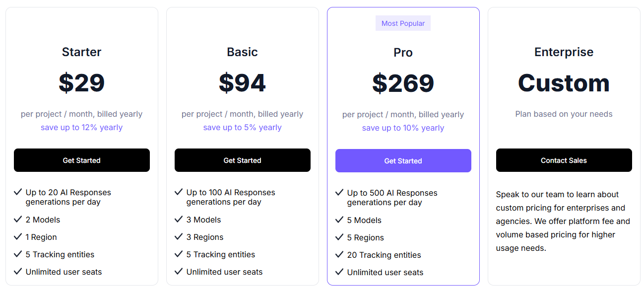Click the checkmark beside Pro's '20 Tracking entities'
This screenshot has width=644, height=296.
339,255
